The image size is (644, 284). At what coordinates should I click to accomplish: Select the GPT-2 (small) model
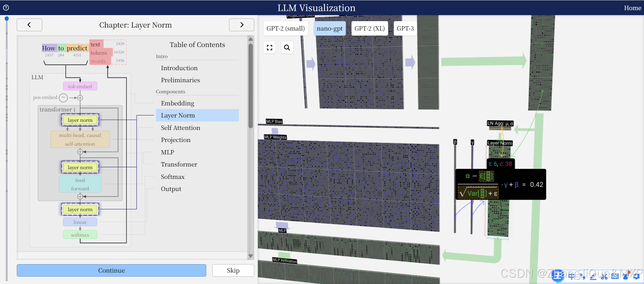(x=285, y=29)
